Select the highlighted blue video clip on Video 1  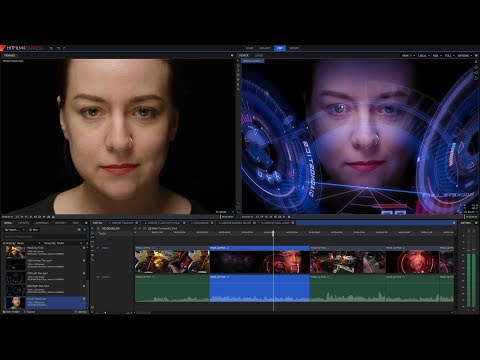click(260, 260)
